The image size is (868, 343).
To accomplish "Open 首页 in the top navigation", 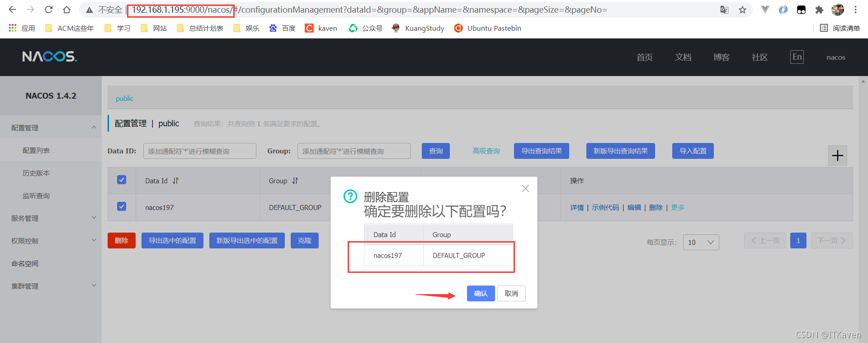I will click(x=645, y=57).
